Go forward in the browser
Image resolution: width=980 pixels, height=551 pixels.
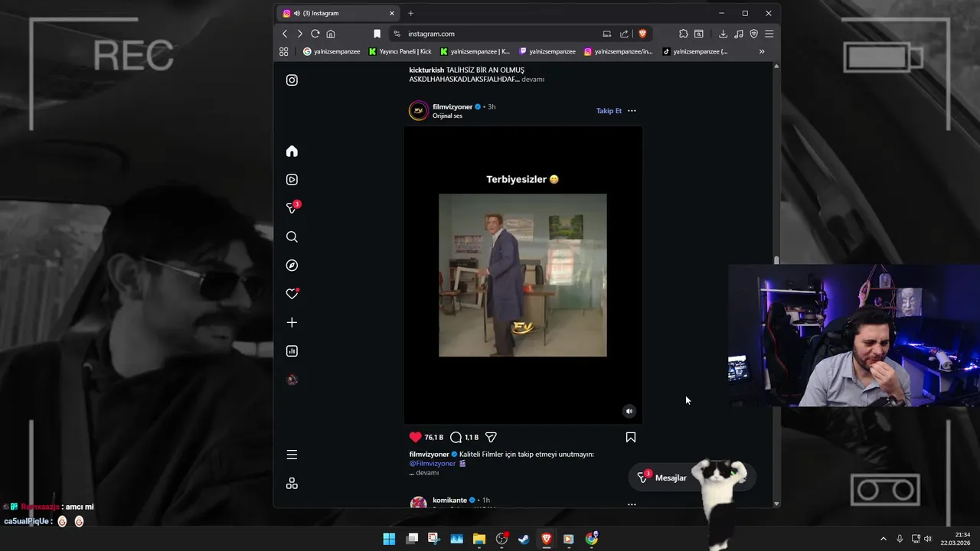point(299,34)
